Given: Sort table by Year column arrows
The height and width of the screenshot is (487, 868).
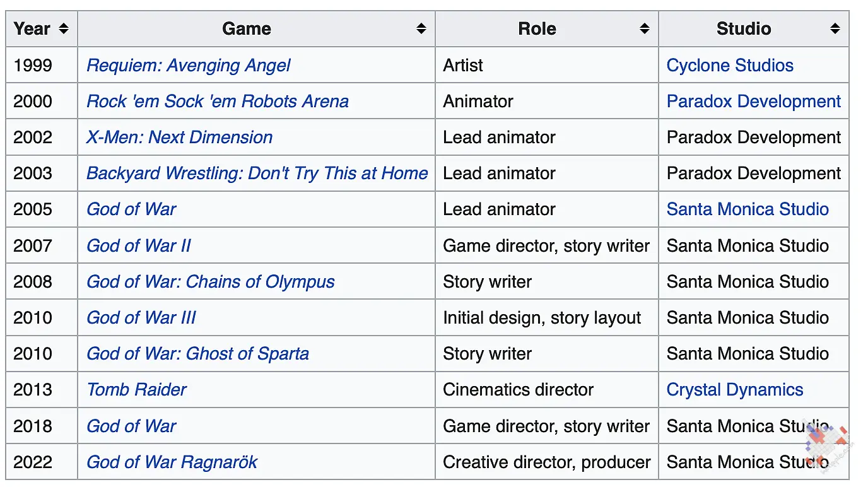Looking at the screenshot, I should point(63,29).
